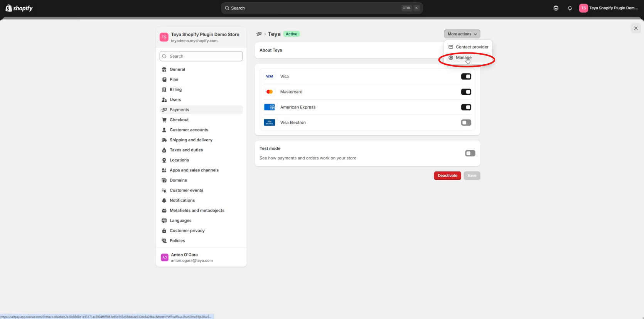Open Shipping and delivery settings
The width and height of the screenshot is (644, 319).
pos(201,140)
